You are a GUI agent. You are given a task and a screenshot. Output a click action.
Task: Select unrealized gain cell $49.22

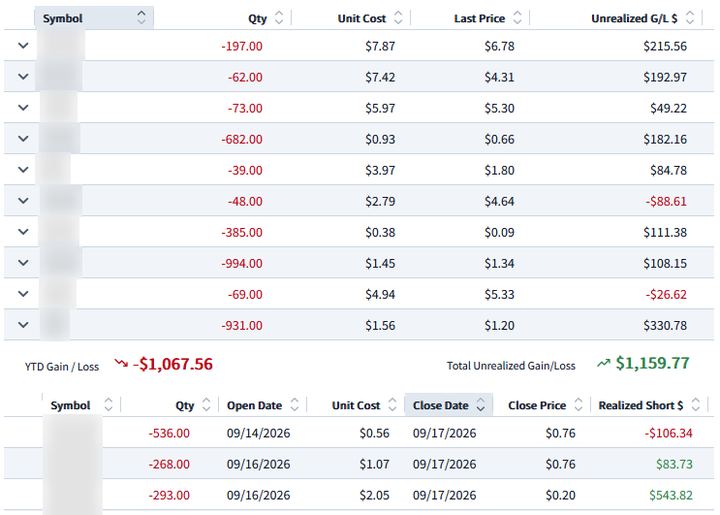tap(668, 108)
